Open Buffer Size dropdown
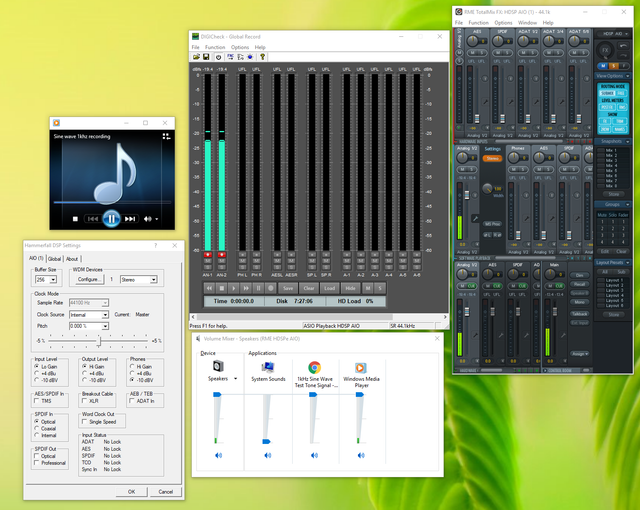Screen dimensions: 640x510 (53, 280)
